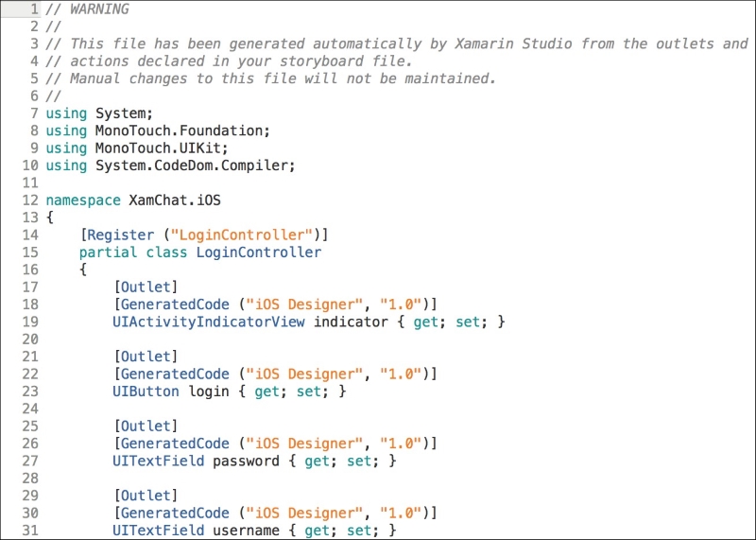Click the '// WARNING' comment on line 1
756x540 pixels.
(x=87, y=9)
